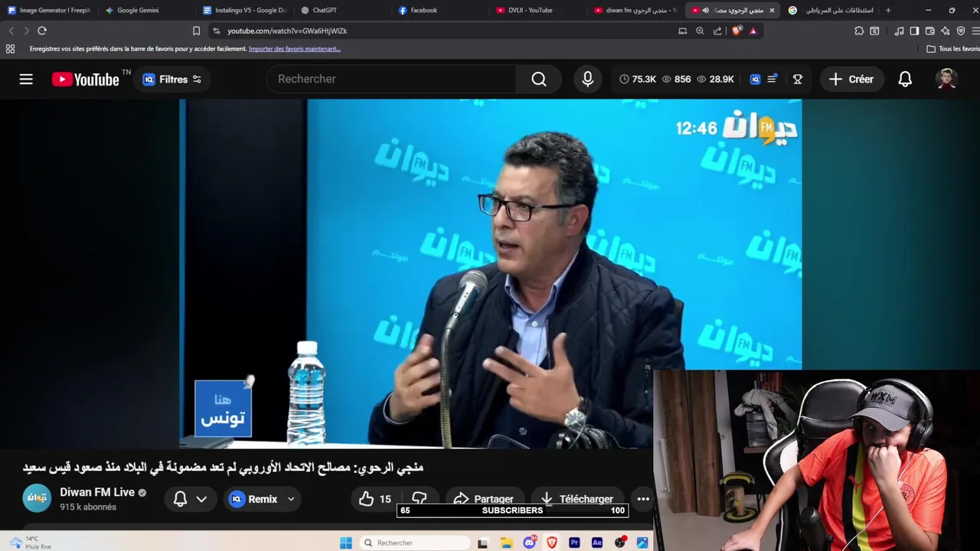Open Brave Shields lion icon
This screenshot has height=551, width=980.
coord(737,31)
